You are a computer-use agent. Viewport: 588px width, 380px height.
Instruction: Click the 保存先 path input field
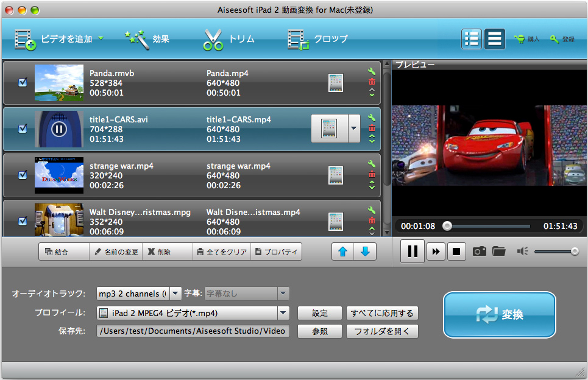(193, 331)
